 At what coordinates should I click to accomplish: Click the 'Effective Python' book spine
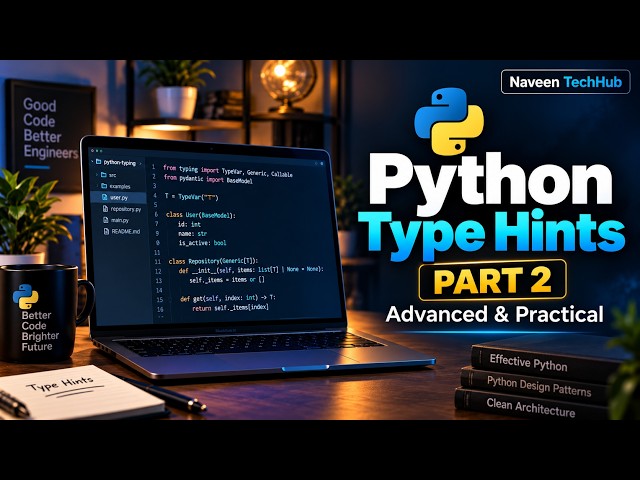pyautogui.click(x=528, y=363)
